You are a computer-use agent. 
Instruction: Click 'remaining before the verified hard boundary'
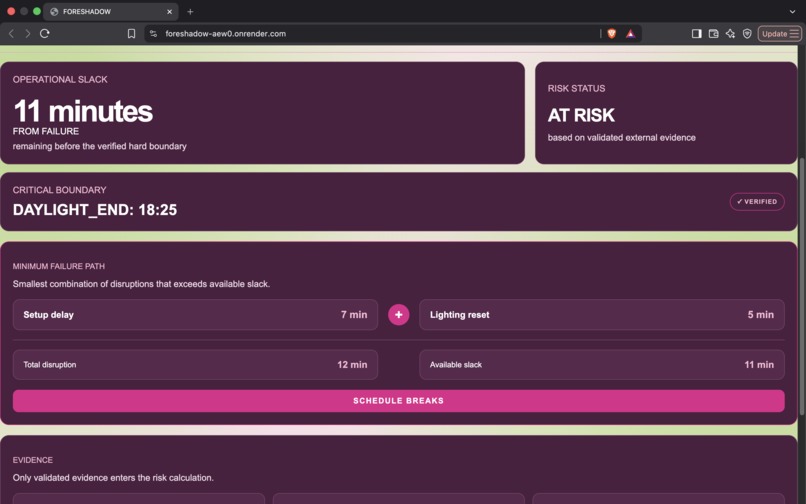[100, 146]
